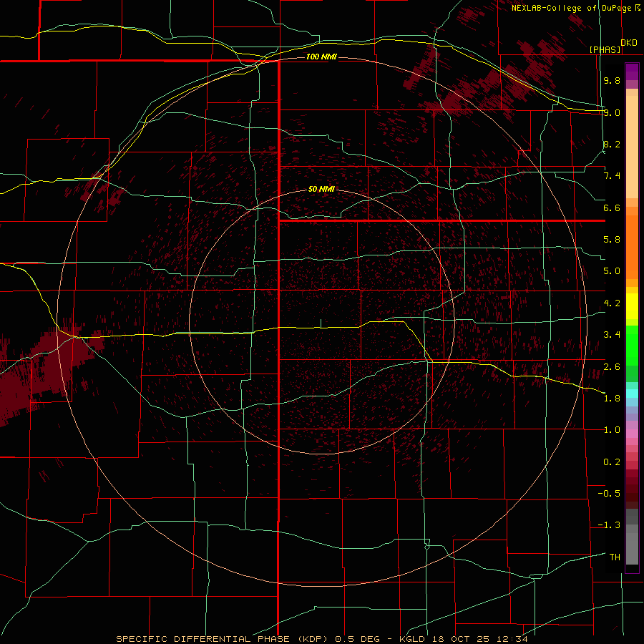Screen dimensions: 644x644
Task: Click the 4.2 value on color scale
Action: (612, 303)
